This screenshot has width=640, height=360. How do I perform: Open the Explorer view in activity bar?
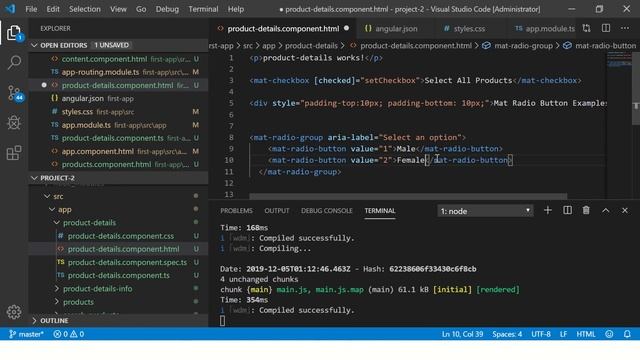[x=14, y=33]
